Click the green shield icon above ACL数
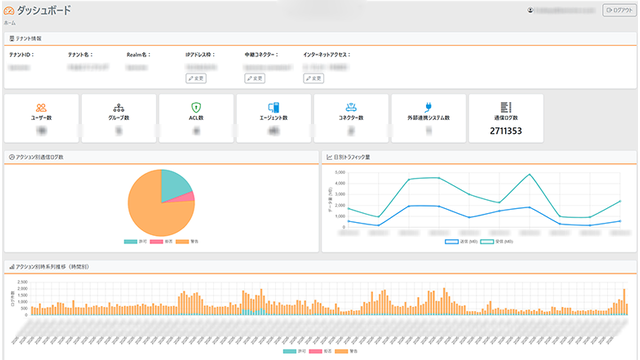 pyautogui.click(x=196, y=107)
